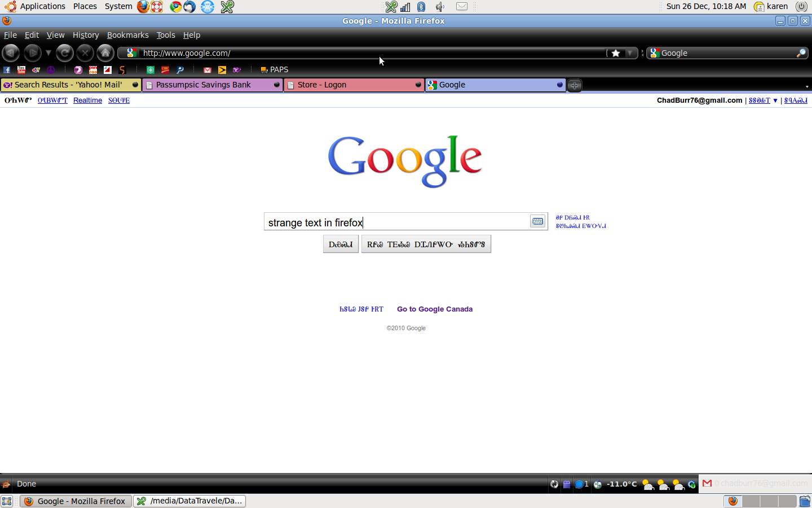Click the wide I'm Feeling Lucky button

pyautogui.click(x=426, y=244)
